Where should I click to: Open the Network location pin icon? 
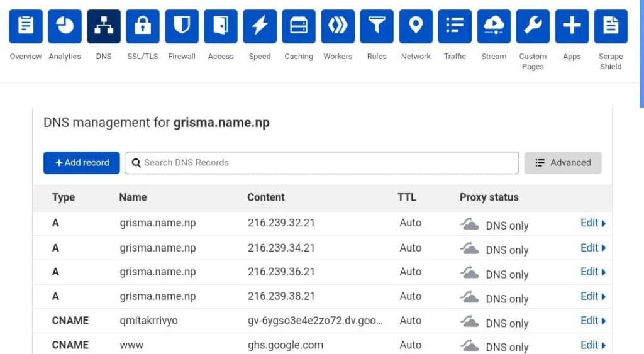click(x=416, y=26)
